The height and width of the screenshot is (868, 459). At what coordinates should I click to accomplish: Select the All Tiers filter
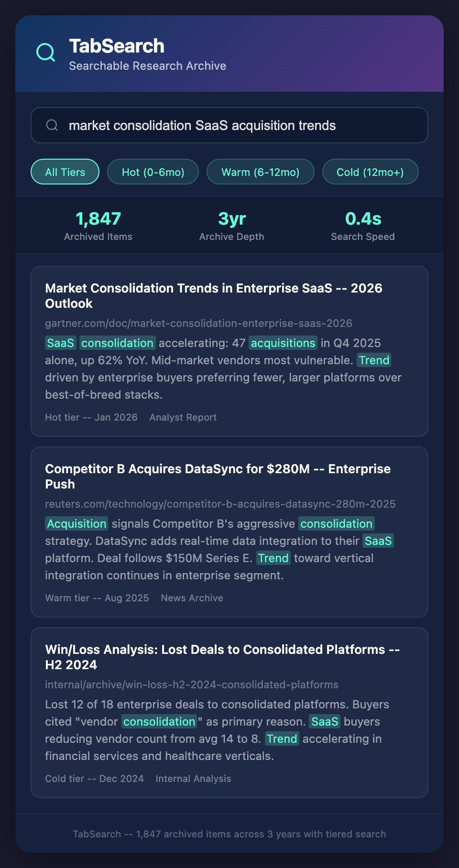[65, 172]
